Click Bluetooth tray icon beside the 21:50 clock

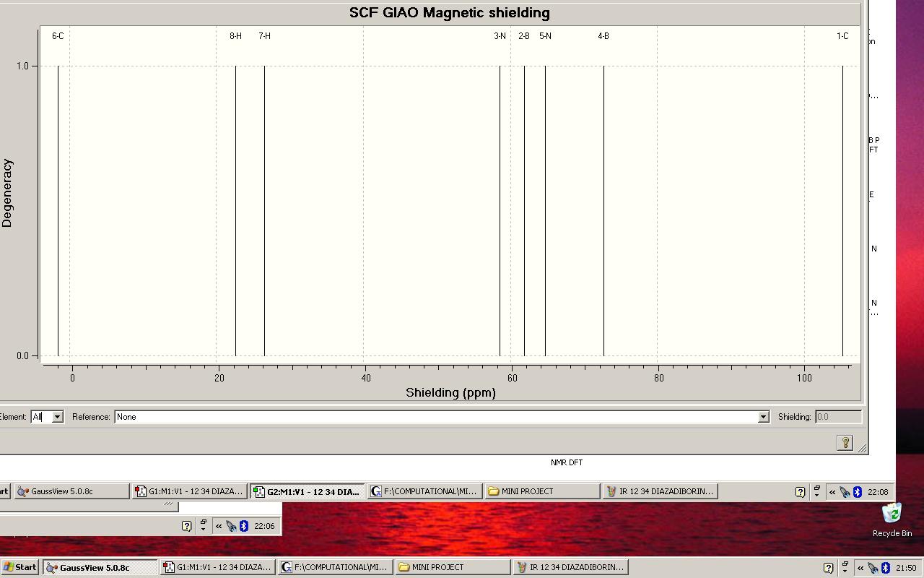pyautogui.click(x=886, y=568)
